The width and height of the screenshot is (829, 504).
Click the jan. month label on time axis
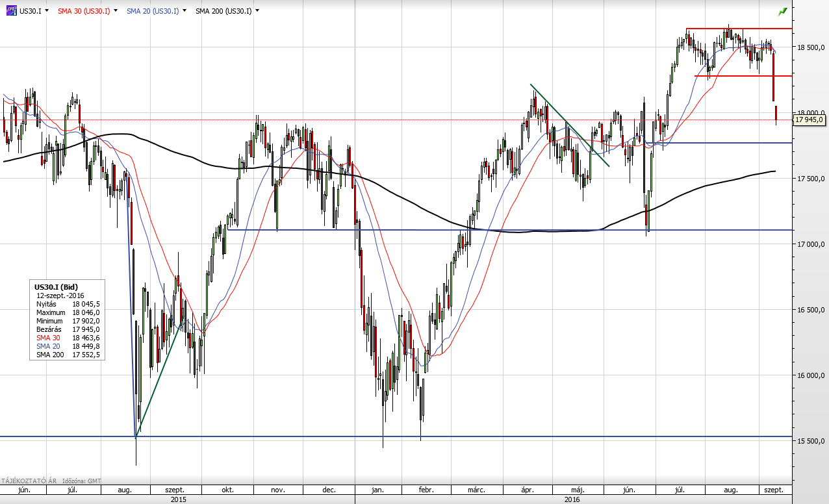[377, 490]
